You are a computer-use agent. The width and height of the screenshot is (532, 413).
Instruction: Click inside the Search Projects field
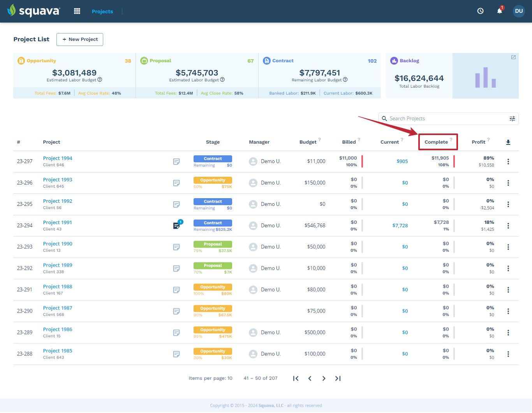click(428, 118)
